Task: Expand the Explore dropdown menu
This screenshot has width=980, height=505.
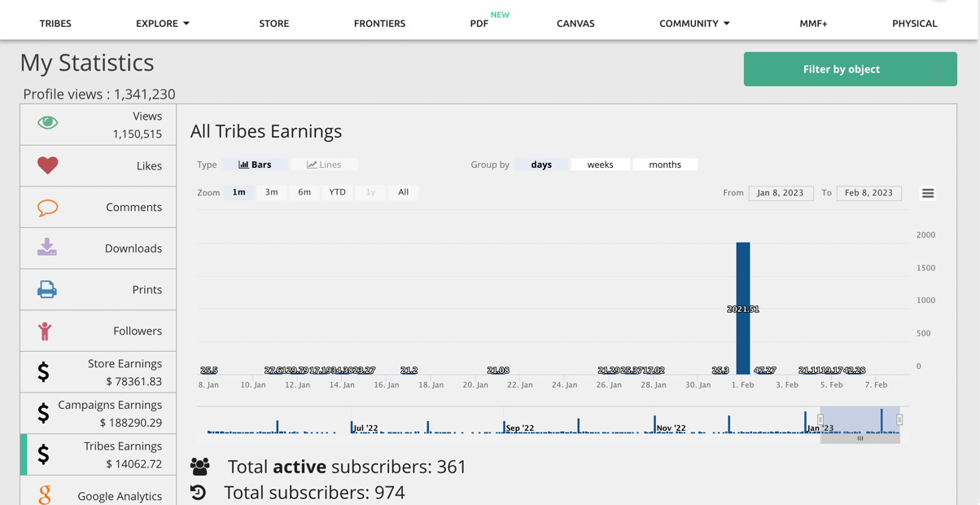Action: click(163, 24)
